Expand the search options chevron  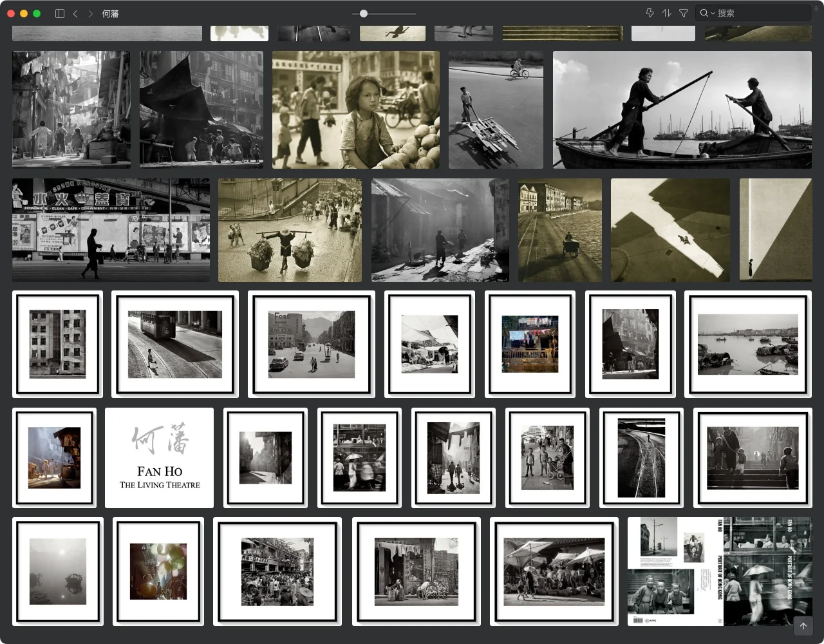pos(713,13)
